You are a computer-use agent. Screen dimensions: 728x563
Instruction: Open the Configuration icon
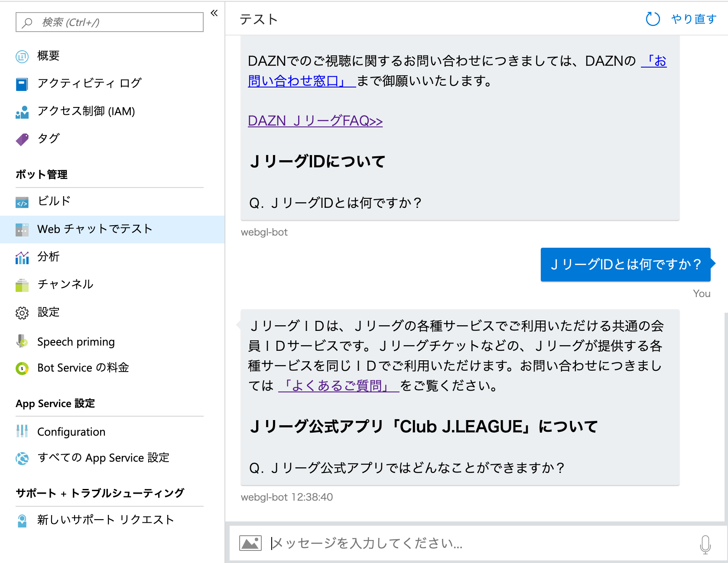21,431
